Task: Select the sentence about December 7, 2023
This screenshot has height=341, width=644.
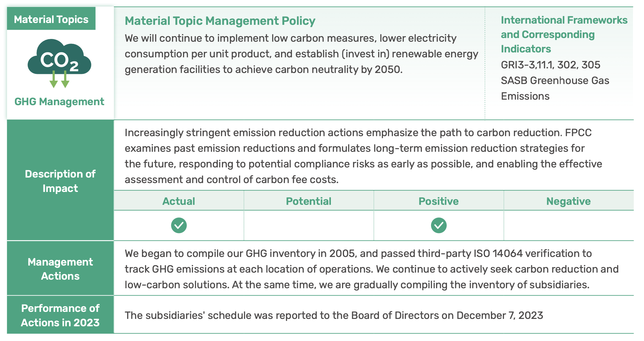Action: tap(334, 315)
